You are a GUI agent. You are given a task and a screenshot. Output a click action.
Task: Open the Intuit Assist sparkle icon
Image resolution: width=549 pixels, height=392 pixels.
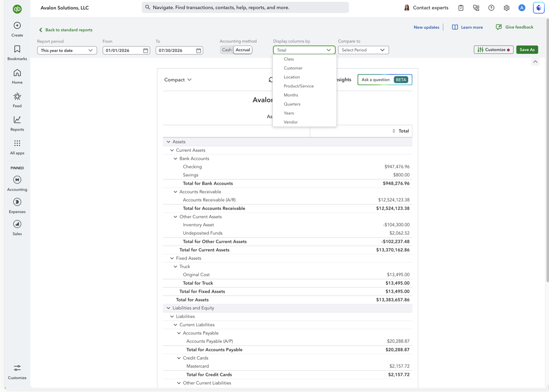[539, 8]
